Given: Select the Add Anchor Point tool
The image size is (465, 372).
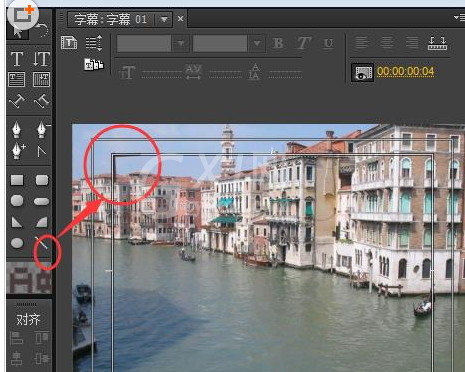Looking at the screenshot, I should (x=18, y=151).
